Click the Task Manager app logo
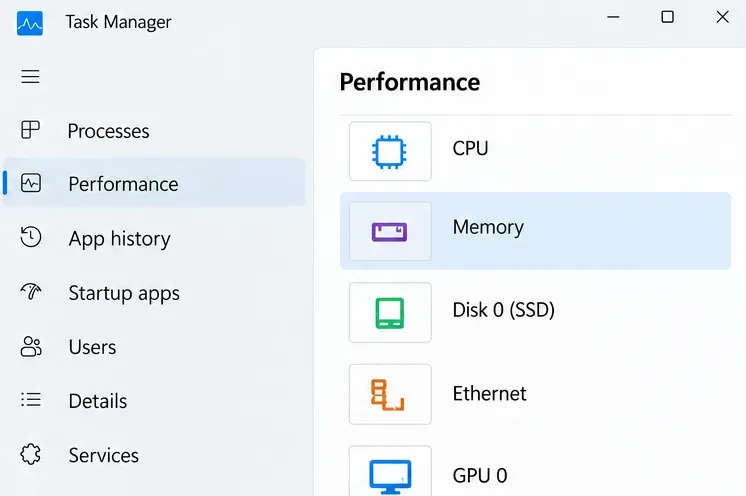 click(29, 23)
